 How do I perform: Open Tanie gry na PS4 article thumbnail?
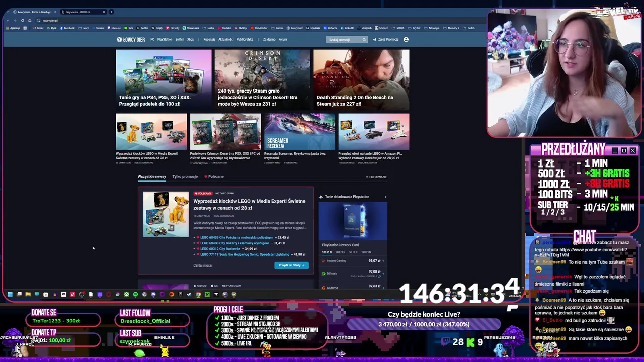point(164,79)
